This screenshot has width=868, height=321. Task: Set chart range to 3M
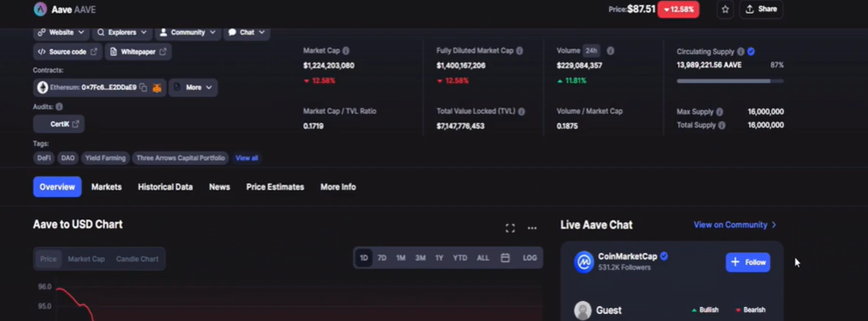coord(420,258)
